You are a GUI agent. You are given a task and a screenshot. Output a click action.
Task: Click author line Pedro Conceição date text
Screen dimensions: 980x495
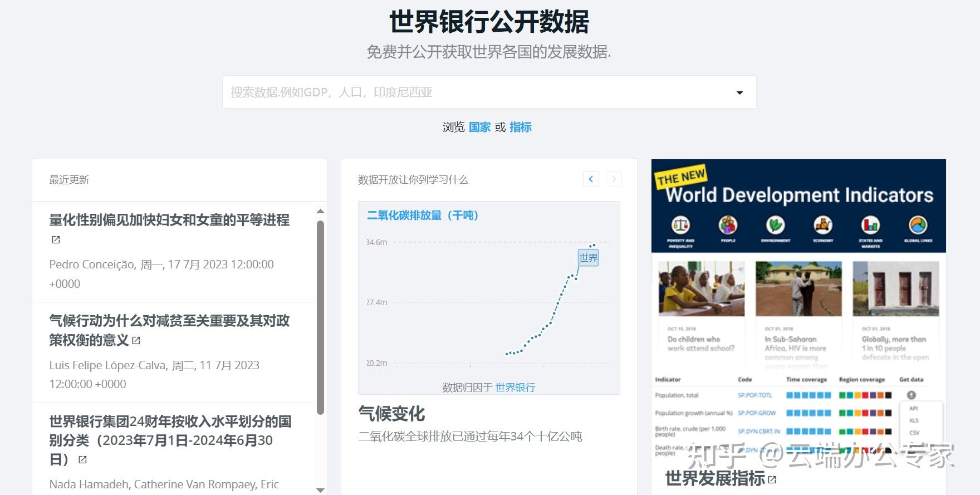click(161, 274)
